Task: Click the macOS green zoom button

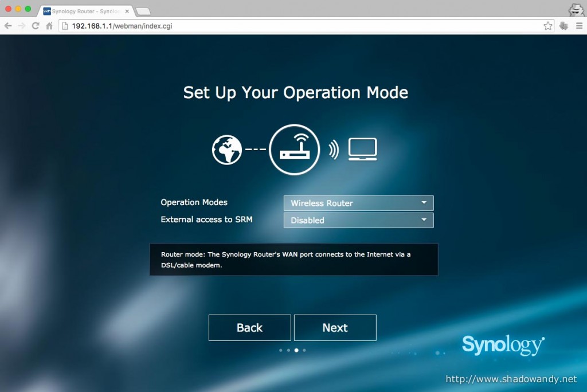Action: (28, 9)
